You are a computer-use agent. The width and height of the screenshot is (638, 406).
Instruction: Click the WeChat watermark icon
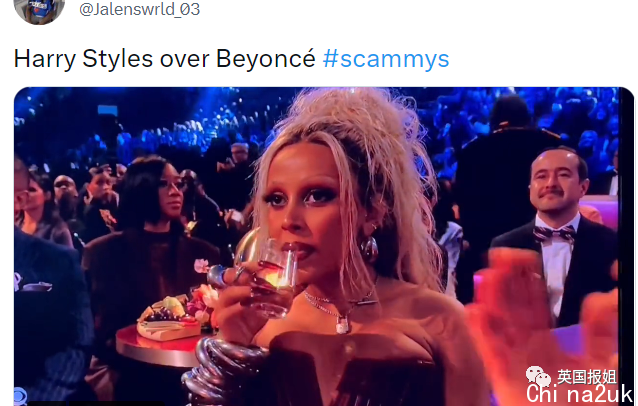coord(539,376)
